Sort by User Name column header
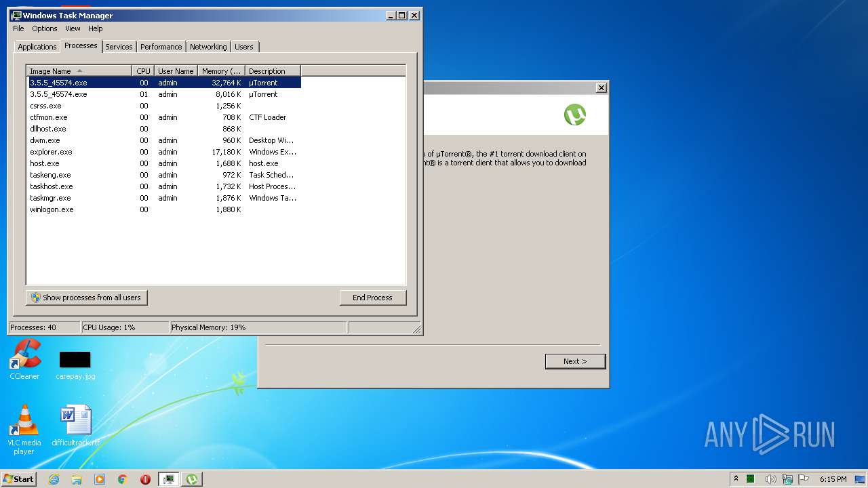Screen dimensions: 868x488 click(176, 70)
